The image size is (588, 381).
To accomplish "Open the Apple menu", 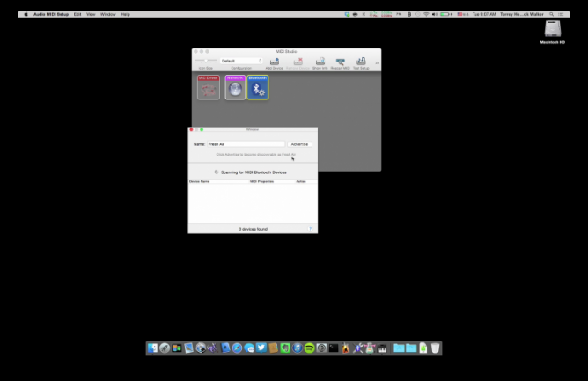I will click(x=26, y=14).
